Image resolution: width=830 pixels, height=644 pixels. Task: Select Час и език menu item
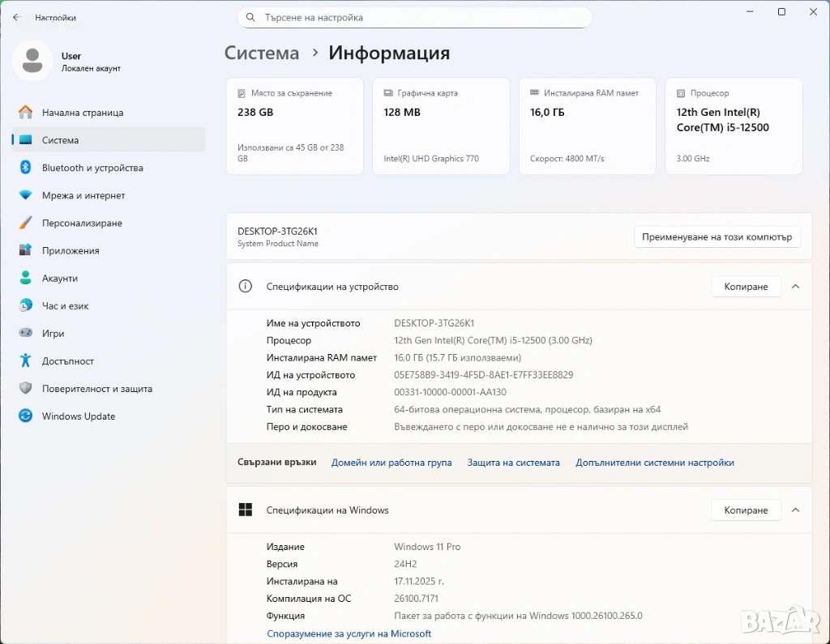pyautogui.click(x=65, y=305)
